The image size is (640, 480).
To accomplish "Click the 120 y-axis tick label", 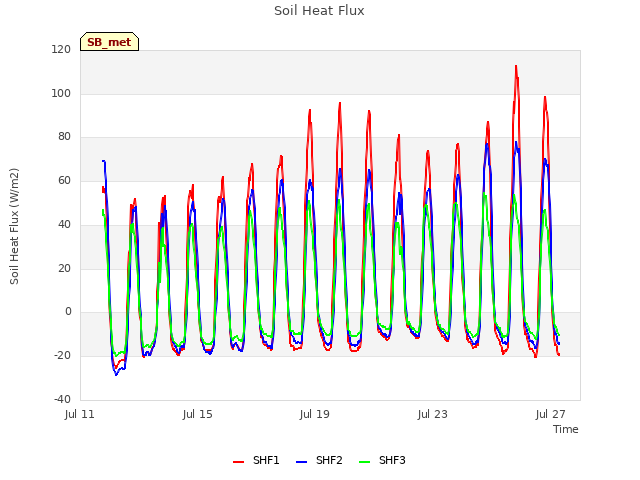I will (x=61, y=49).
